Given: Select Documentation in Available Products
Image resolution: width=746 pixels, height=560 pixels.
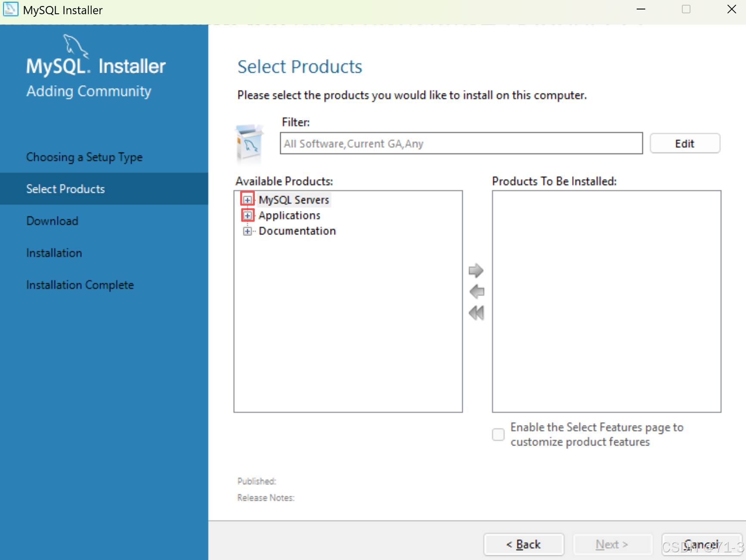Looking at the screenshot, I should (x=297, y=231).
